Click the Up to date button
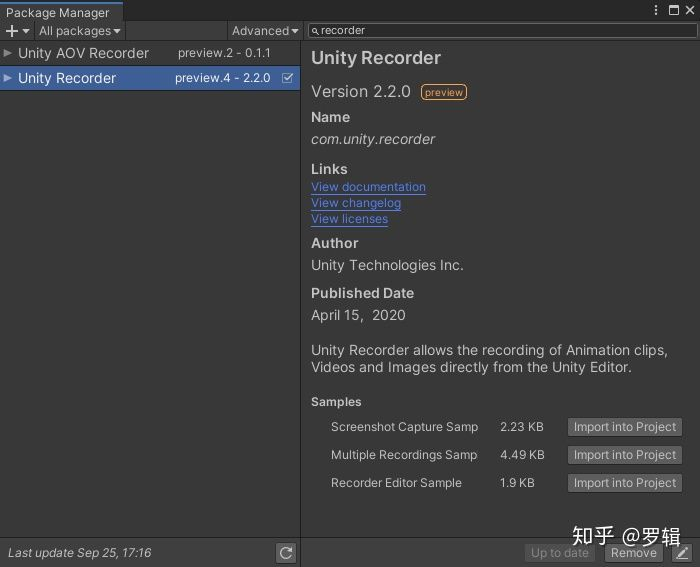 coord(559,553)
